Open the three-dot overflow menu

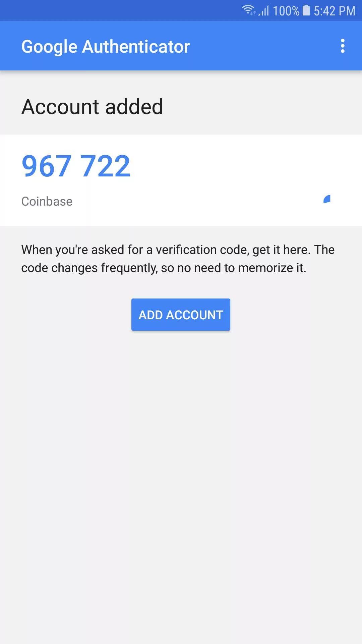coord(342,46)
